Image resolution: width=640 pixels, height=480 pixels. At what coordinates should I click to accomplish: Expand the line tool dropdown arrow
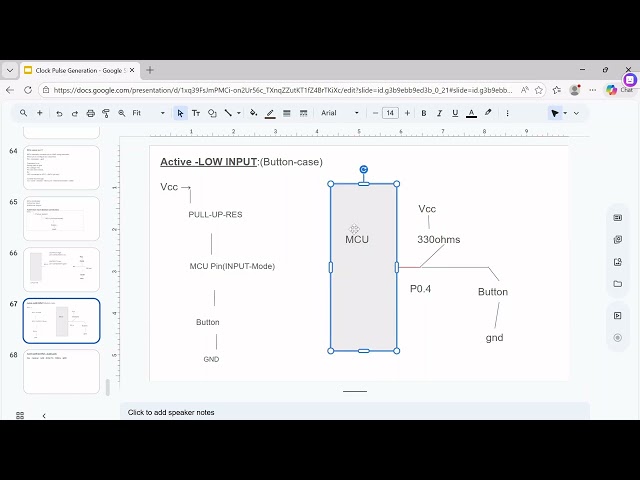click(x=240, y=113)
